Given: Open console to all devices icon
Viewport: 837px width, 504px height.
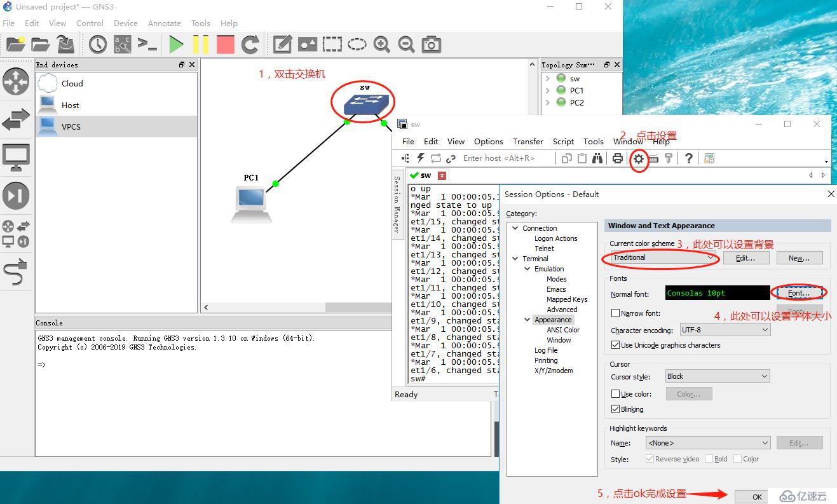Looking at the screenshot, I should pyautogui.click(x=147, y=44).
